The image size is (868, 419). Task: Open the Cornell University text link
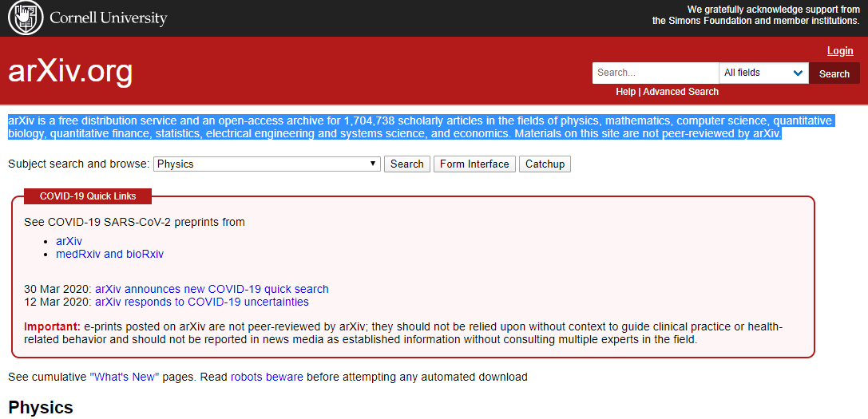109,18
